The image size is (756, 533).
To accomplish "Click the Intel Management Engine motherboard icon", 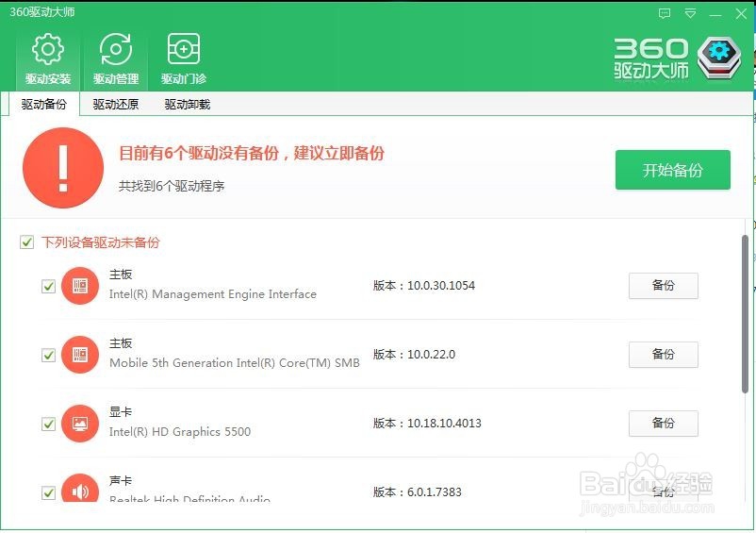I will pos(80,286).
